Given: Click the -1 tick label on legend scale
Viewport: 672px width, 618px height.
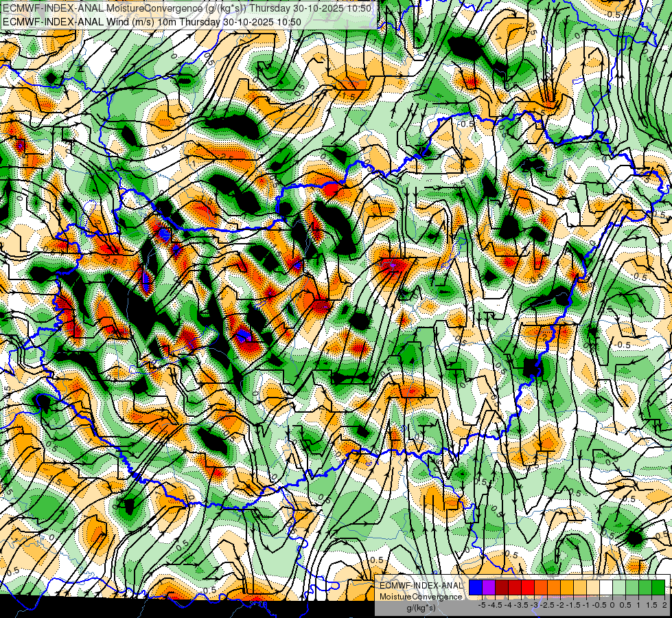Looking at the screenshot, I should pos(586,605).
